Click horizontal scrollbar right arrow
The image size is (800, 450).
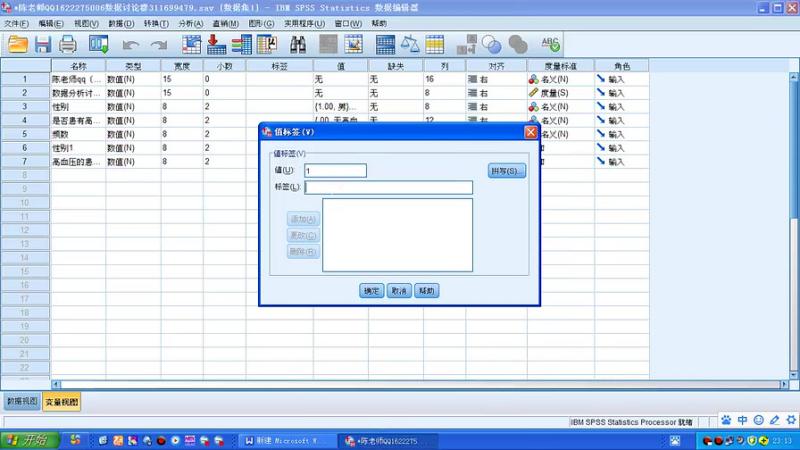click(x=784, y=385)
